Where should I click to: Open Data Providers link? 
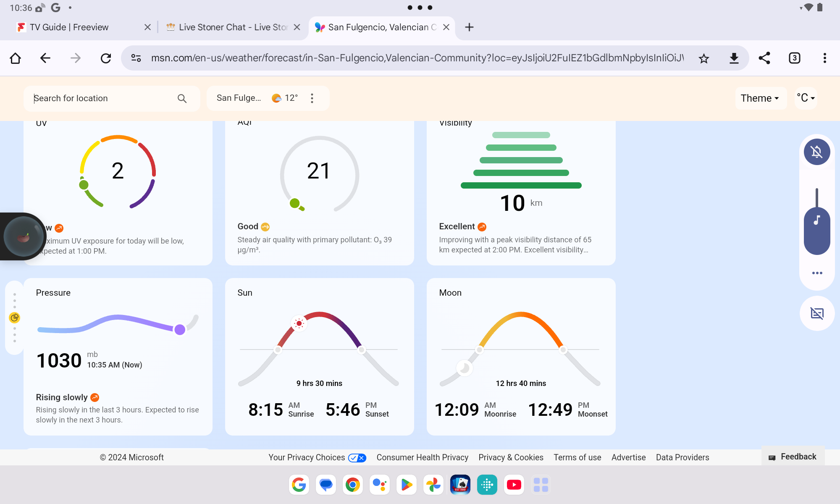682,457
